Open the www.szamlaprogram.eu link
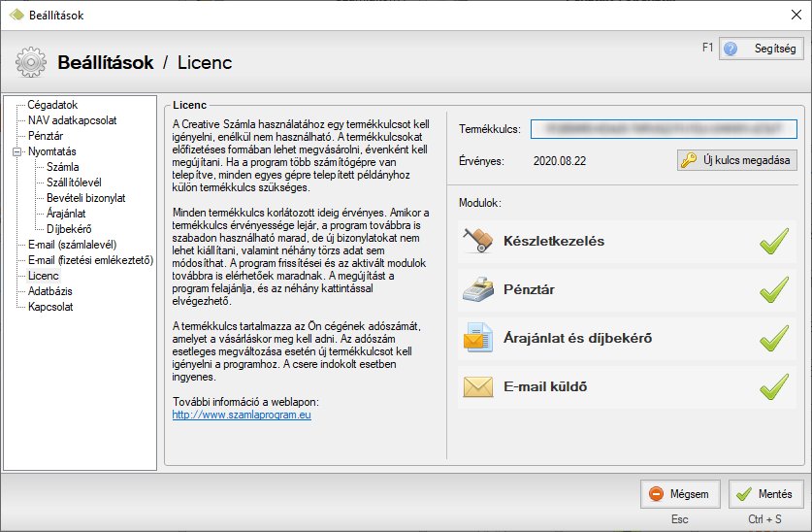 pyautogui.click(x=242, y=415)
